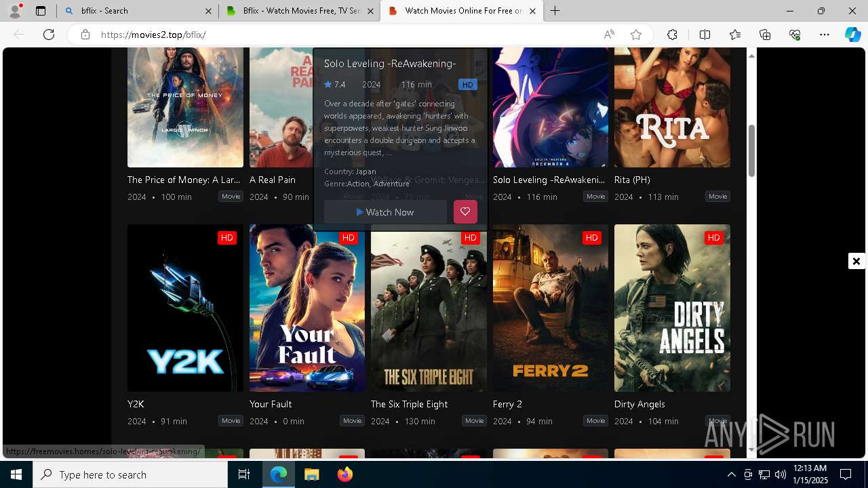
Task: Open Dirty Angels movie poster
Action: pos(672,308)
